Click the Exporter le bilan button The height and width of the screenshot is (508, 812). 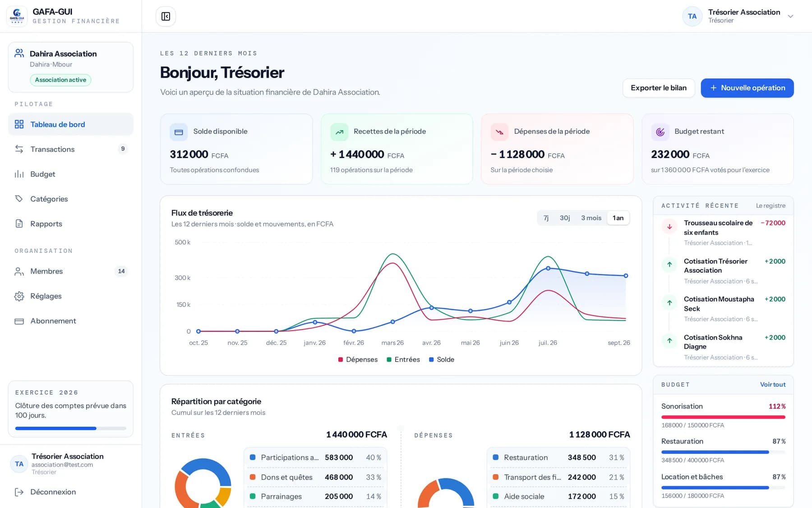[x=659, y=88]
